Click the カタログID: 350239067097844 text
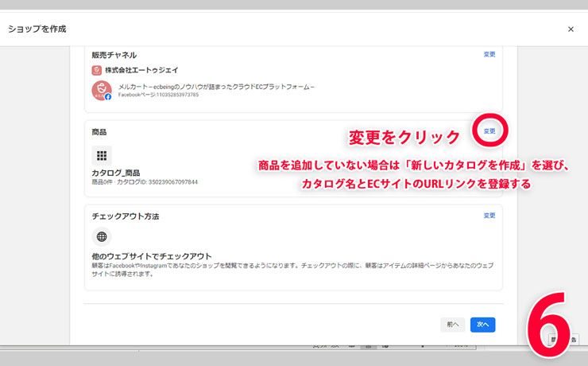This screenshot has height=366, width=588. tap(157, 182)
